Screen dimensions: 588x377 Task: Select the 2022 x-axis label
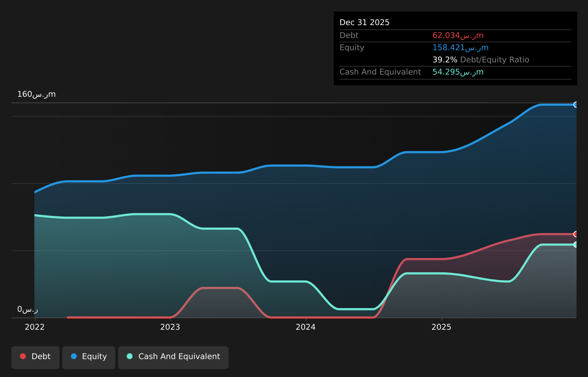point(35,327)
